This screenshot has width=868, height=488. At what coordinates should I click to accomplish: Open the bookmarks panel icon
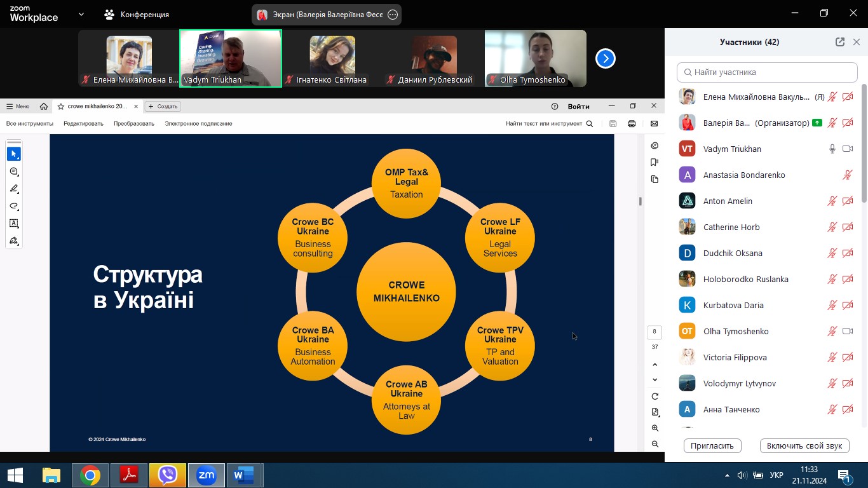654,163
